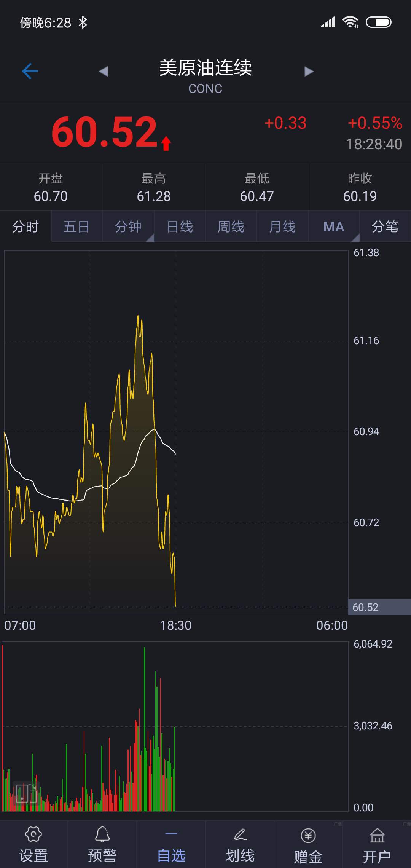Image resolution: width=411 pixels, height=868 pixels.
Task: Switch to 五日 chart tab
Action: pos(76,227)
